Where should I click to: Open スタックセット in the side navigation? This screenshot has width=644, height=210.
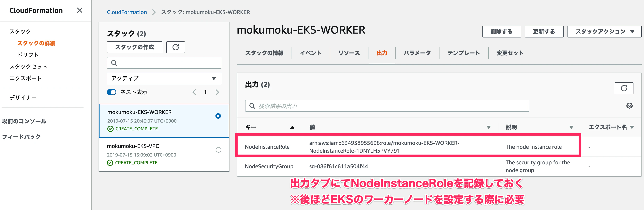click(28, 67)
